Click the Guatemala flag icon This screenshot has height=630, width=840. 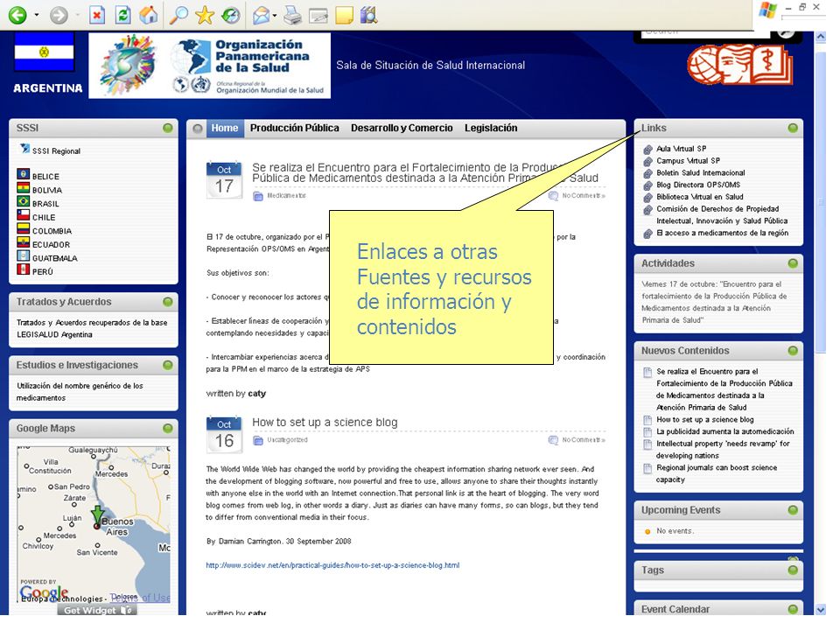[x=23, y=256]
